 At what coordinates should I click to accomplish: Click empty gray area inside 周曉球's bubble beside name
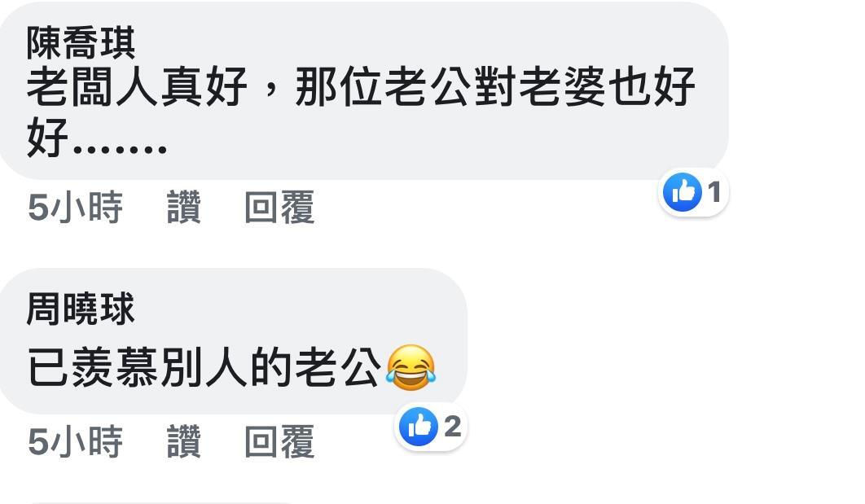click(298, 309)
